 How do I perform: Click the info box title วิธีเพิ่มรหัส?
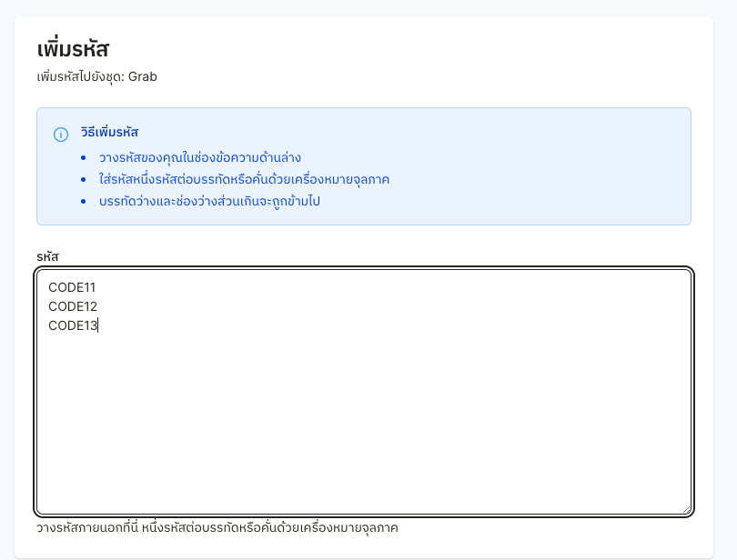click(109, 132)
